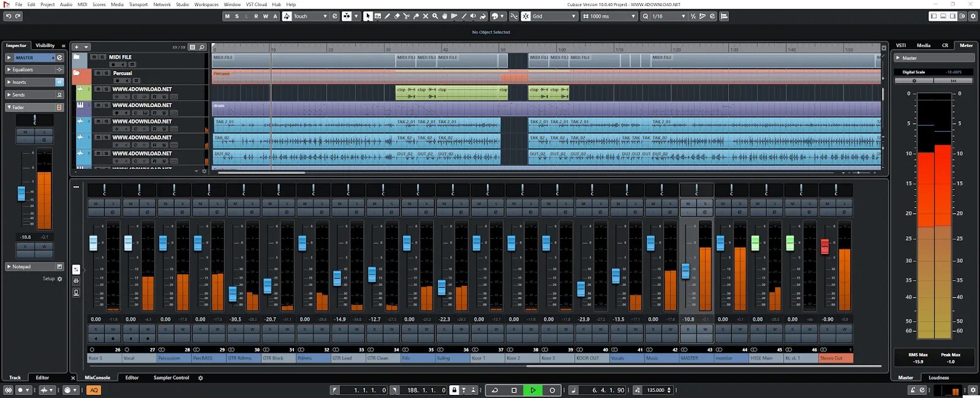This screenshot has width=980, height=398.
Task: Click the red Stereo Out fader handle
Action: tap(824, 246)
